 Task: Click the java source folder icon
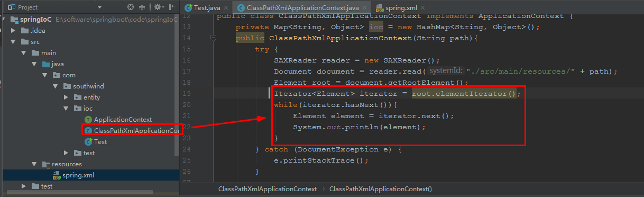point(46,64)
